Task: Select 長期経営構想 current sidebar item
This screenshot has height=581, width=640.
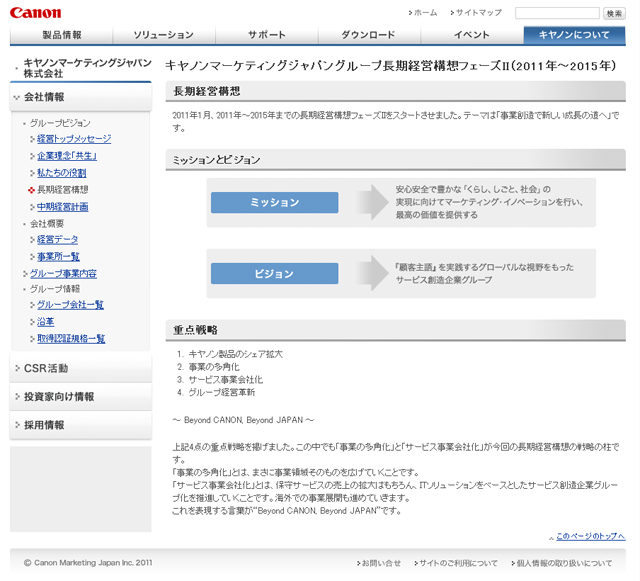Action: (62, 190)
